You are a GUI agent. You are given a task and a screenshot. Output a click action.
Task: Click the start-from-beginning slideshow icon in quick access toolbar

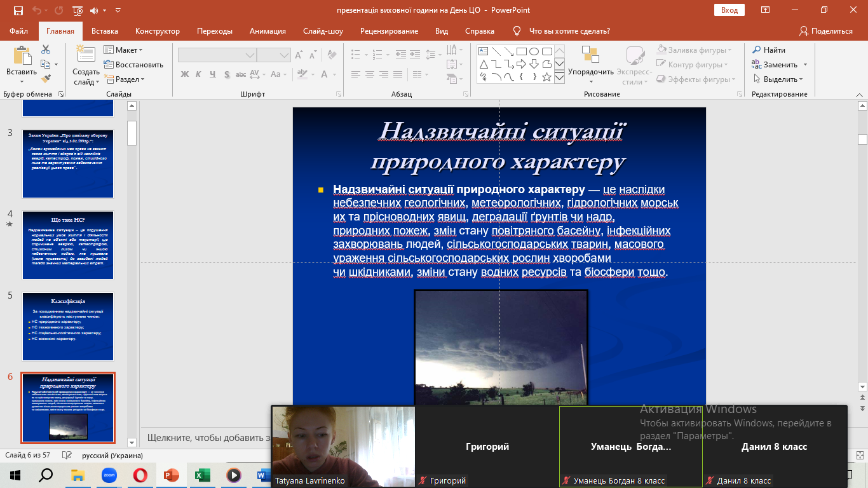click(x=78, y=10)
